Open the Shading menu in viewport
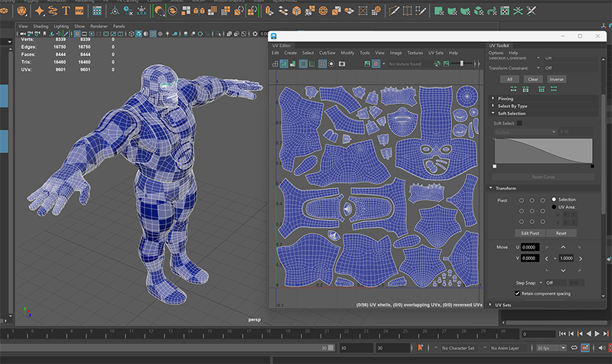This screenshot has height=364, width=612. (x=41, y=26)
